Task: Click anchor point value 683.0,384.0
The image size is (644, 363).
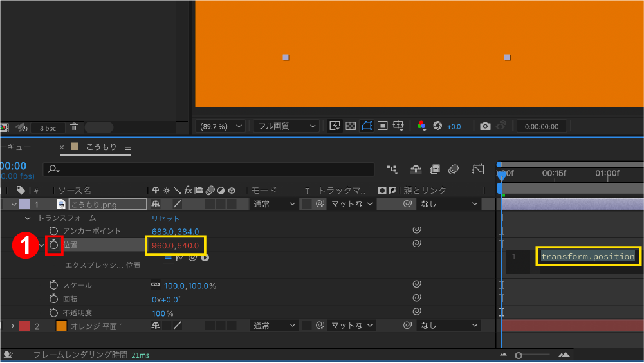Action: coord(176,232)
